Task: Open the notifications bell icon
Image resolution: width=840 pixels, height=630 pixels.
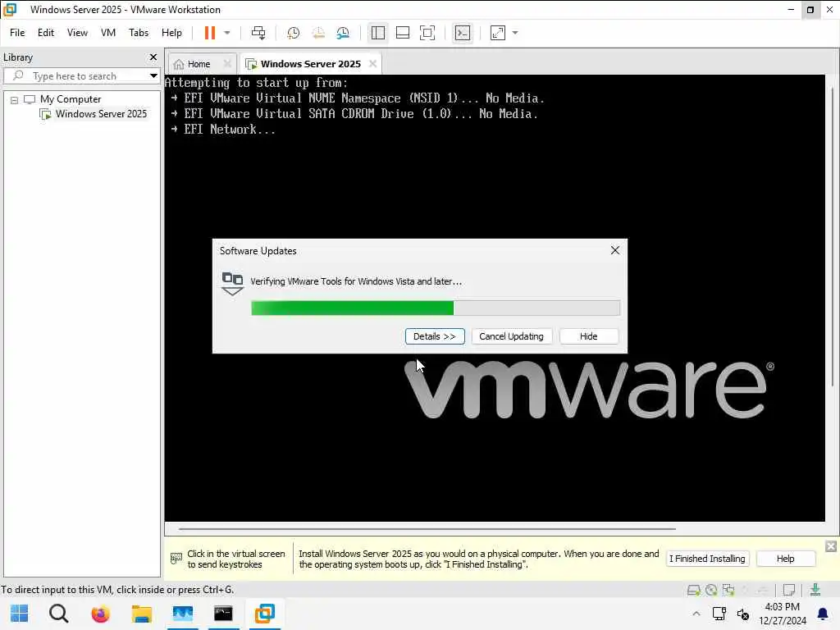Action: pyautogui.click(x=822, y=614)
